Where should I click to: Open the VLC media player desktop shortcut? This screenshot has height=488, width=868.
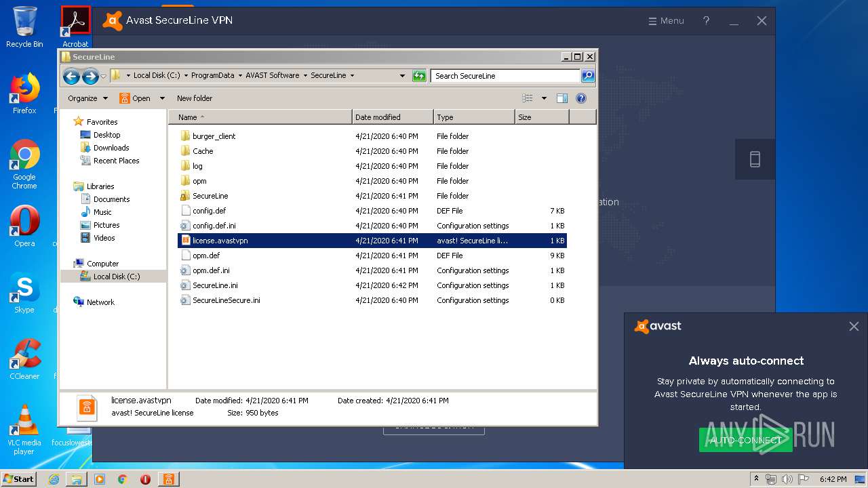pyautogui.click(x=24, y=430)
